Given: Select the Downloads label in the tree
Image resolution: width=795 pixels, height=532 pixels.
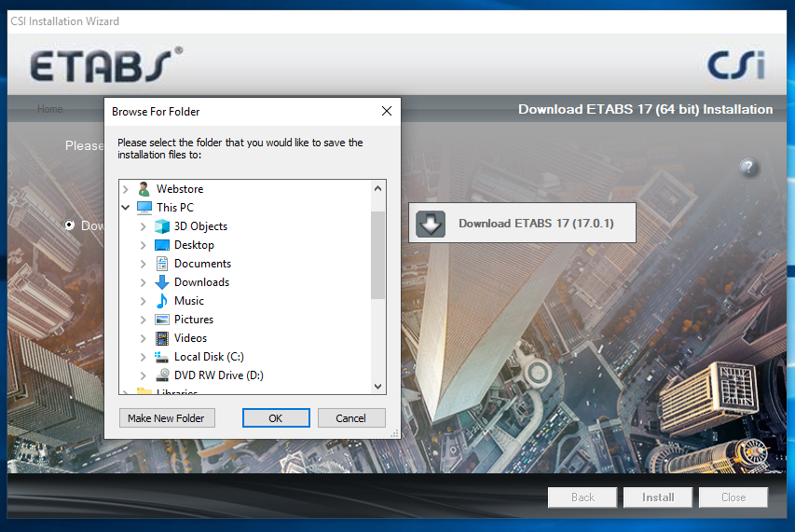Looking at the screenshot, I should [x=202, y=282].
